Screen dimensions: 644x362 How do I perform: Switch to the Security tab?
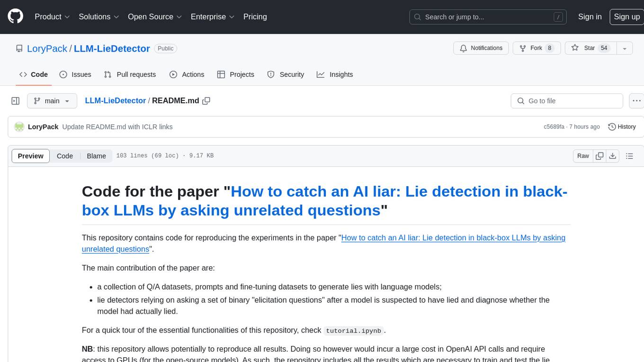(x=286, y=74)
